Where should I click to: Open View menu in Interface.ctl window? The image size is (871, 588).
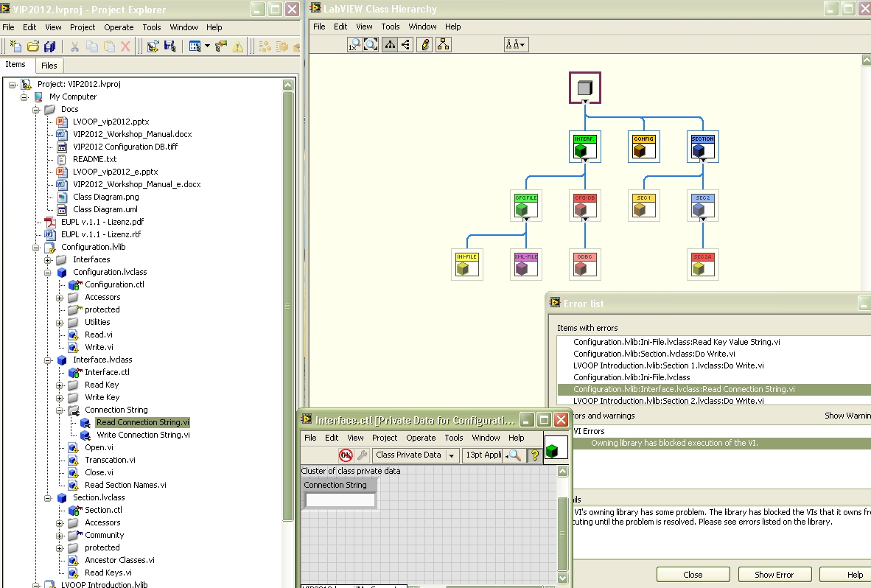pyautogui.click(x=355, y=438)
